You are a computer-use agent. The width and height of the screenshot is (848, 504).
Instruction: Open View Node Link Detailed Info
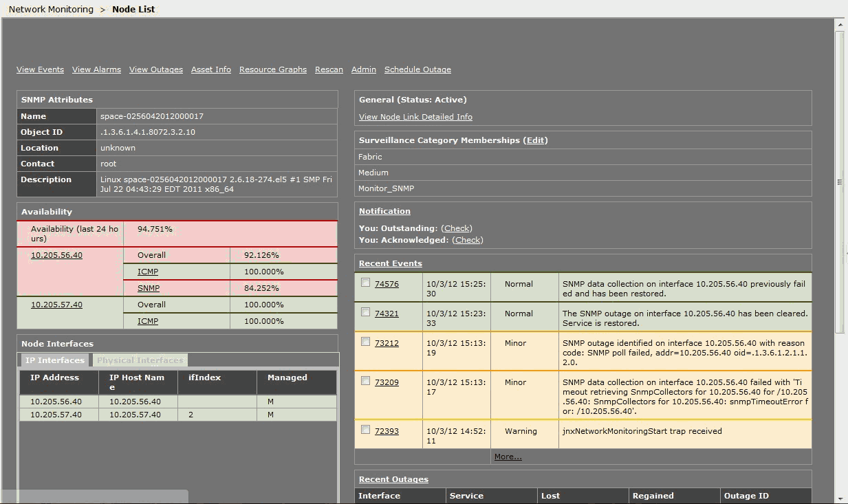tap(415, 116)
